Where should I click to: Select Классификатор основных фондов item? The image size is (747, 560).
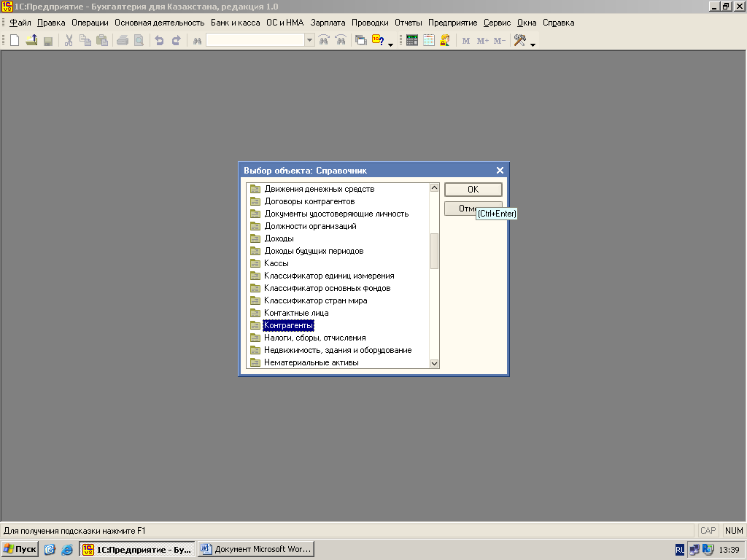(327, 288)
